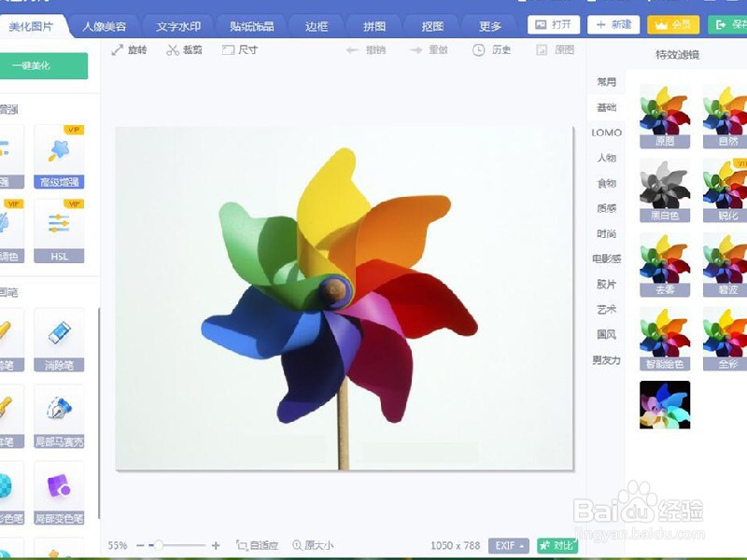Click the 对比 compare button

click(x=557, y=545)
